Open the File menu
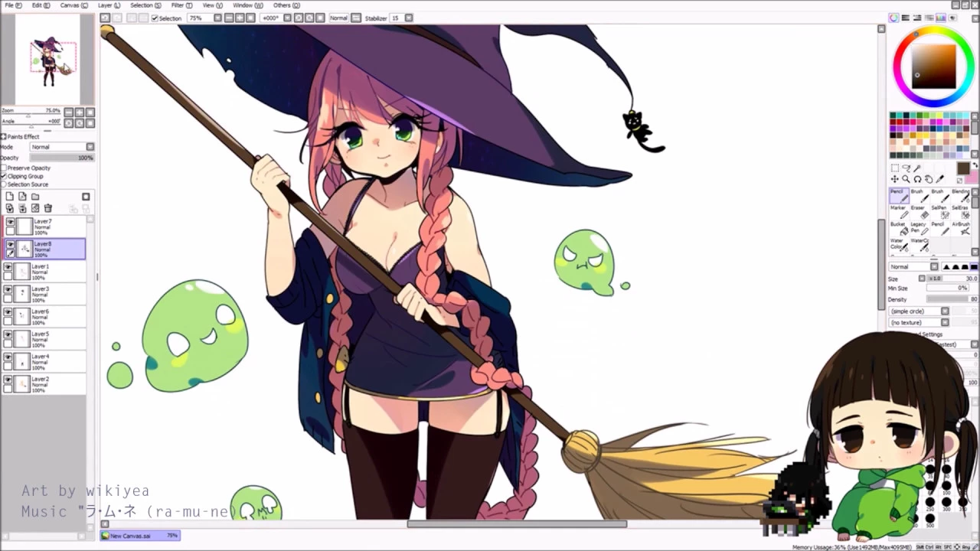This screenshot has width=980, height=551. coord(13,5)
